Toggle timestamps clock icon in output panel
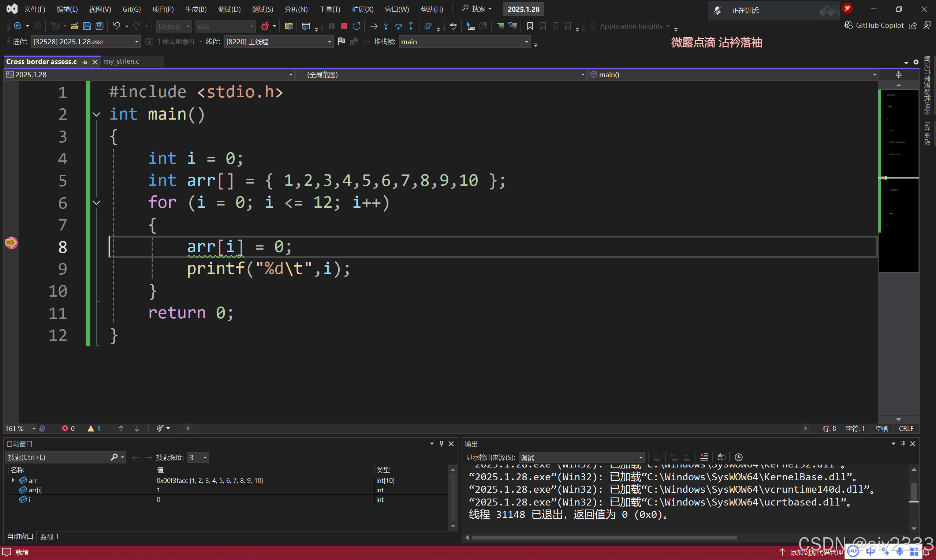This screenshot has width=936, height=560. coord(739,457)
